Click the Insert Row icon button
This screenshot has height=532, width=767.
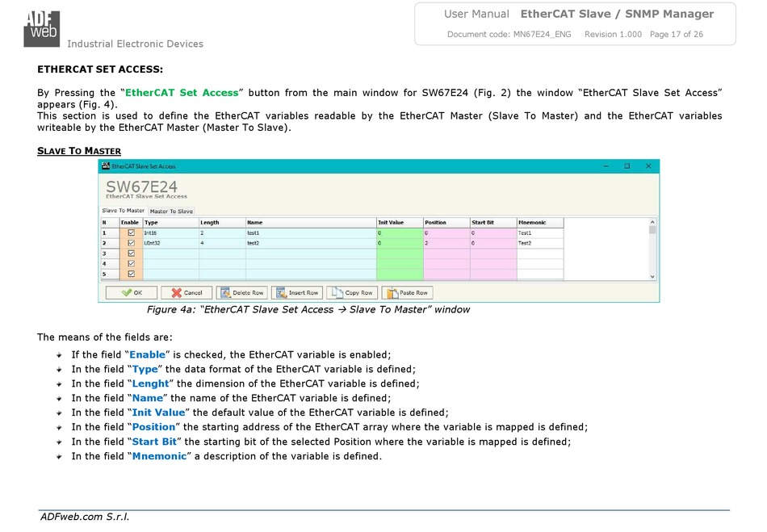click(297, 292)
